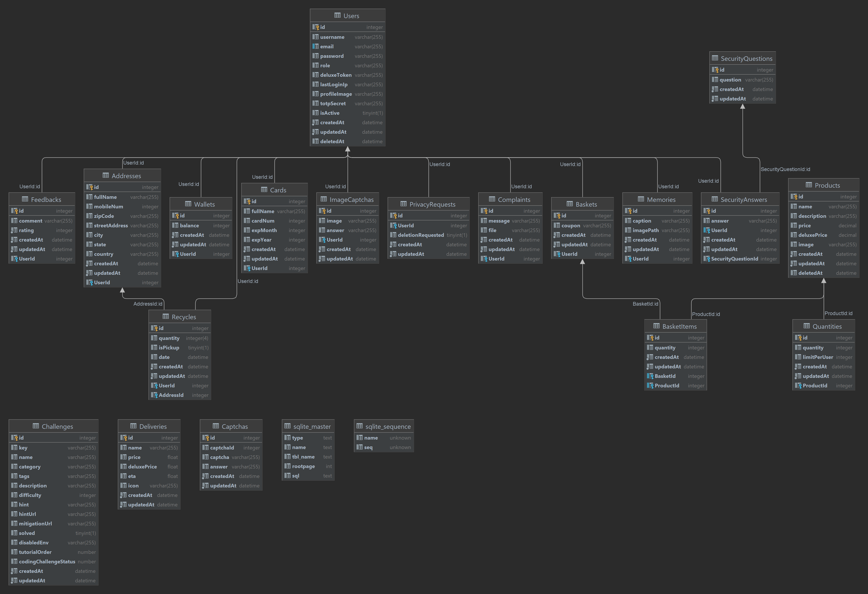Click the table icon beside the SecurityQuestions title

click(715, 58)
